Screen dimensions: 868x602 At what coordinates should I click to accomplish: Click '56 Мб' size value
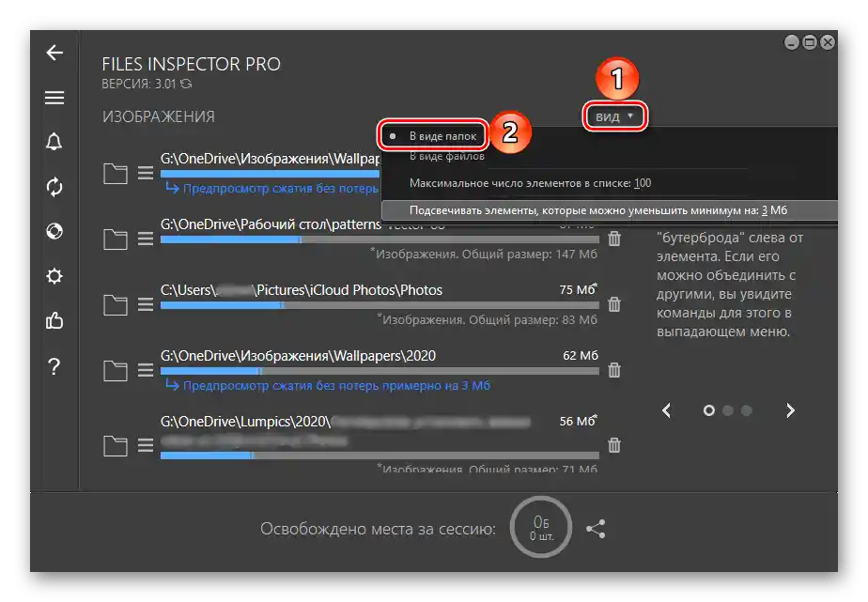click(579, 421)
